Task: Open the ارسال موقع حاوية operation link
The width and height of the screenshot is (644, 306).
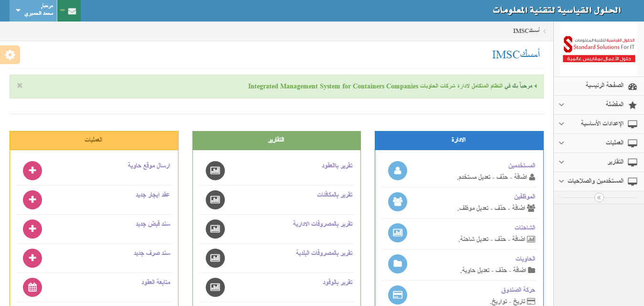Action: 149,166
